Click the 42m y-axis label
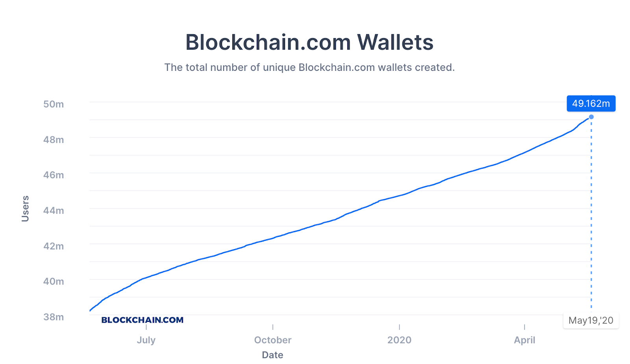 click(54, 246)
